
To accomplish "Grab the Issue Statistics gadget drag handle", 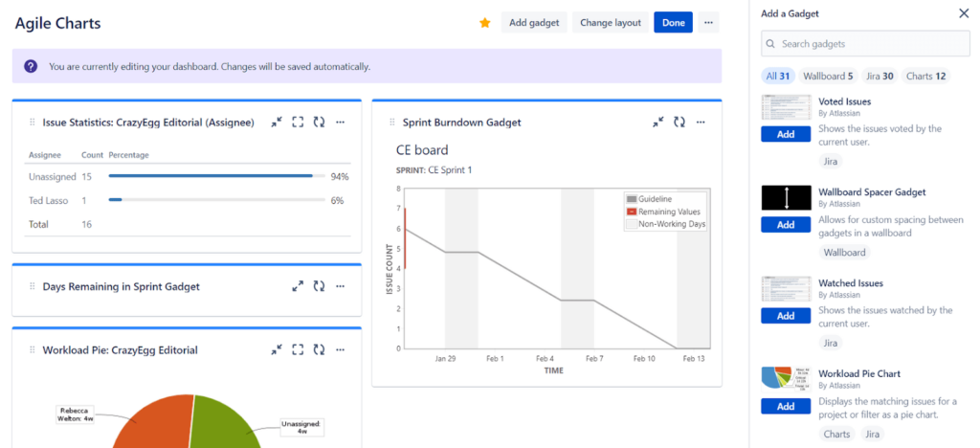I will (32, 123).
